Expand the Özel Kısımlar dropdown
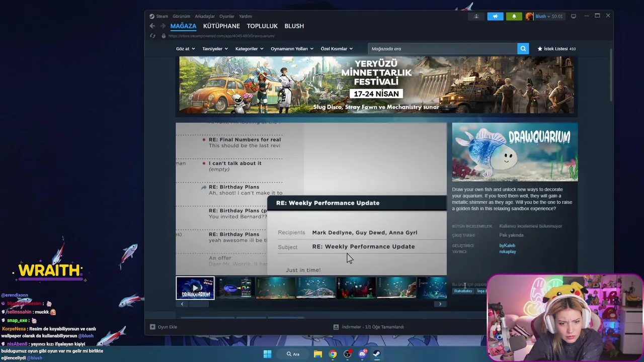 tap(337, 49)
